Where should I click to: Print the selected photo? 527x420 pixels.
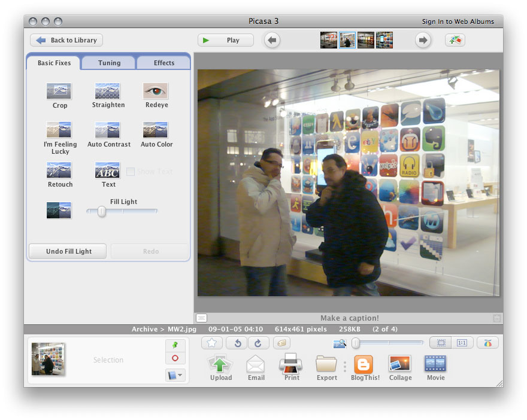coord(291,364)
